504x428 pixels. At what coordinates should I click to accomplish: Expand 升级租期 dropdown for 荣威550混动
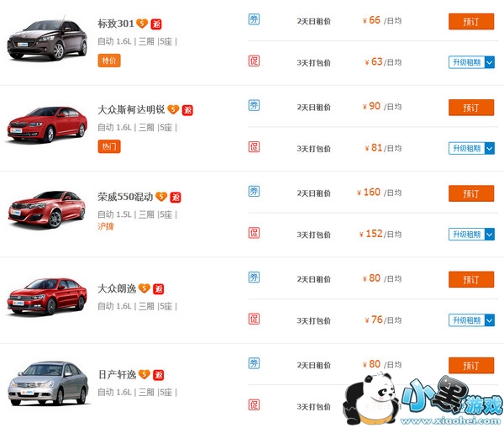pos(471,234)
